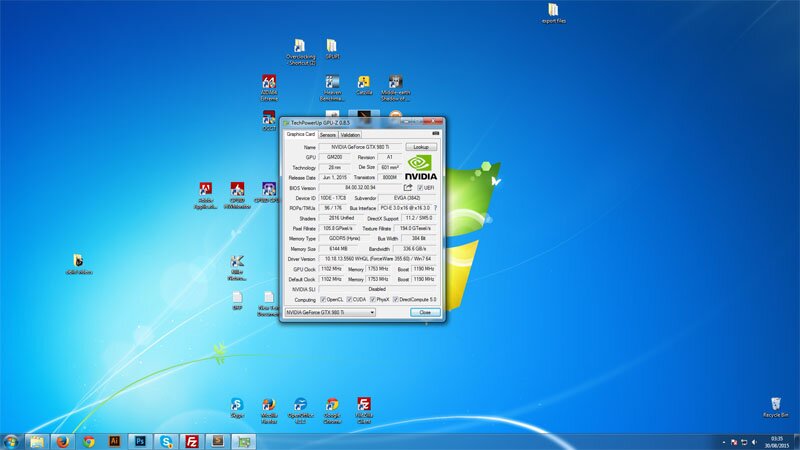Toggle the PhysX checkbox
800x450 pixels.
(x=373, y=299)
